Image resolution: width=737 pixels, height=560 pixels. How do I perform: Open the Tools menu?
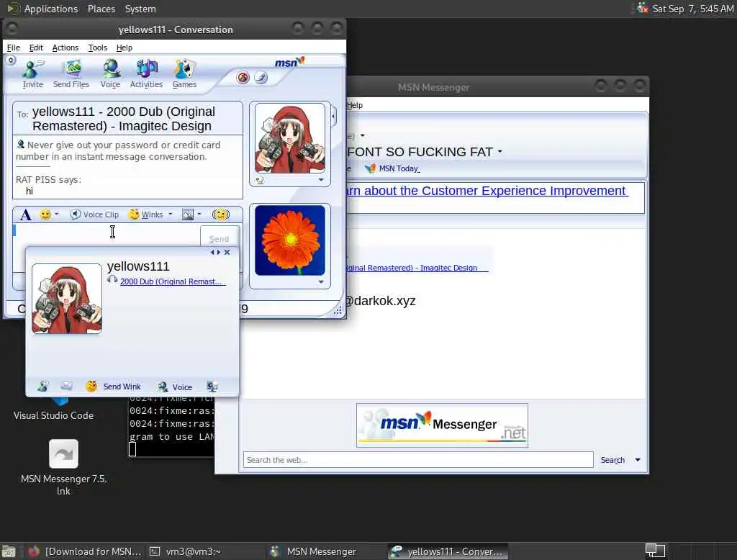(x=98, y=48)
